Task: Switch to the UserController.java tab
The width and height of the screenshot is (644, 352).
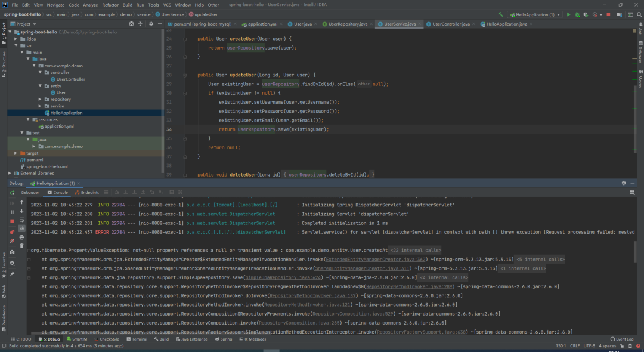Action: pyautogui.click(x=451, y=24)
